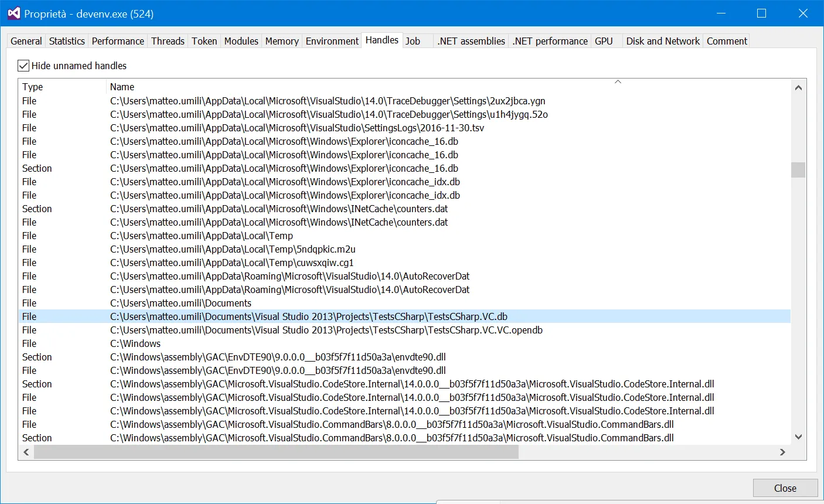
Task: Select the C:\Windows handle row
Action: pyautogui.click(x=404, y=343)
